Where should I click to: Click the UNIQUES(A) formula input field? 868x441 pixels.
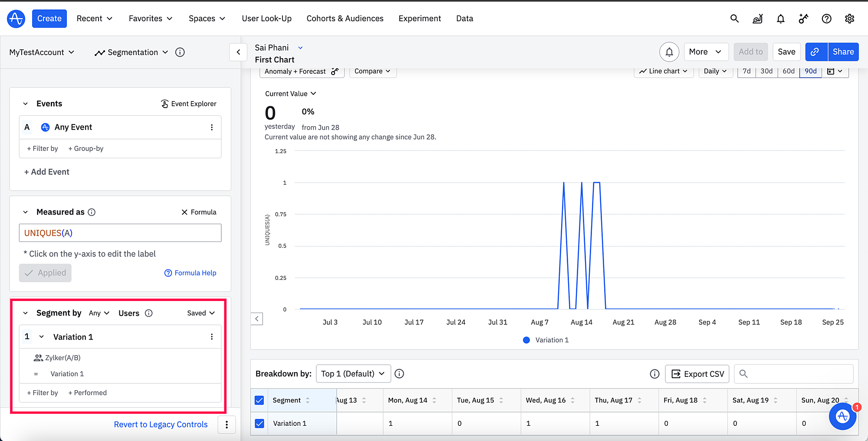(x=120, y=233)
